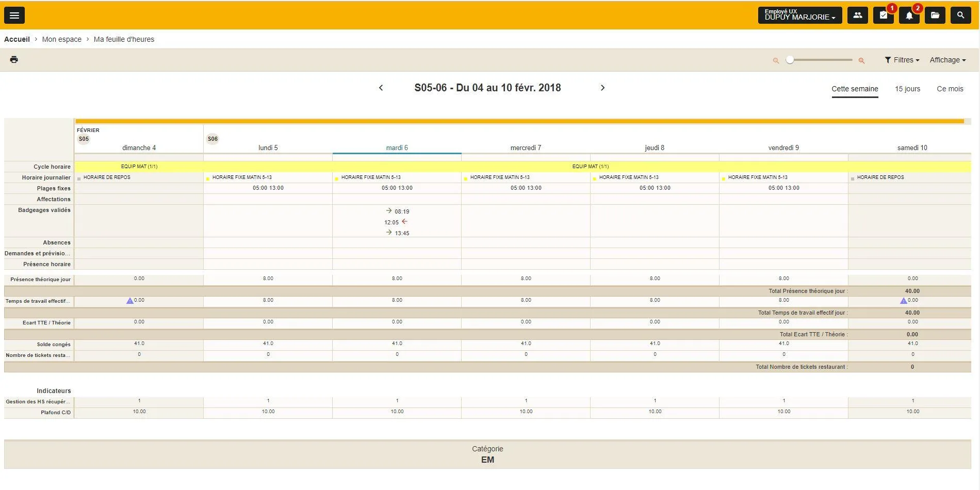Click HORAIRE FIXE MATIN 5-13 on lundi
Viewport: 980px width, 490px height.
242,177
